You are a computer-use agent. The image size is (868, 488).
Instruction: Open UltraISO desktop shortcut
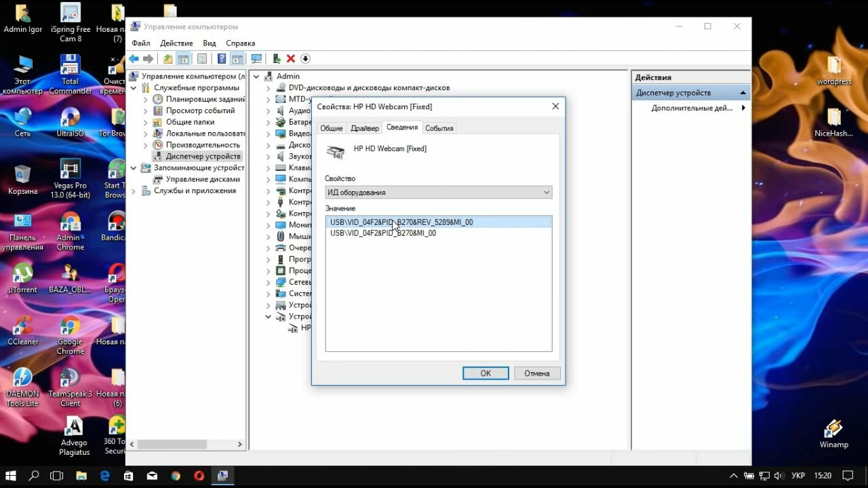70,122
